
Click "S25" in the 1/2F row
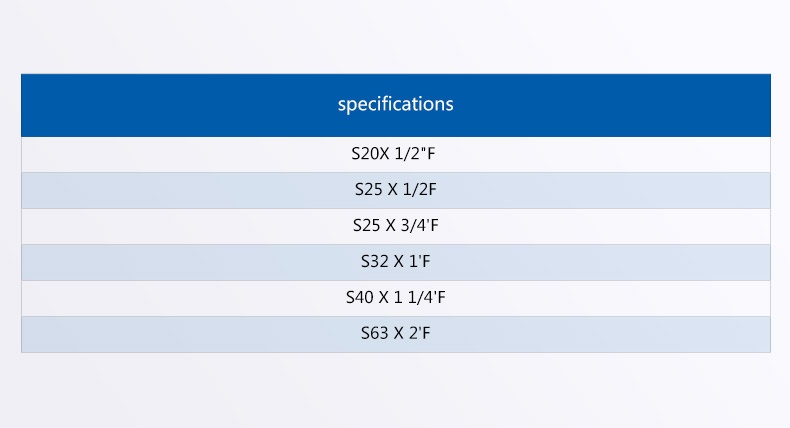click(x=369, y=190)
